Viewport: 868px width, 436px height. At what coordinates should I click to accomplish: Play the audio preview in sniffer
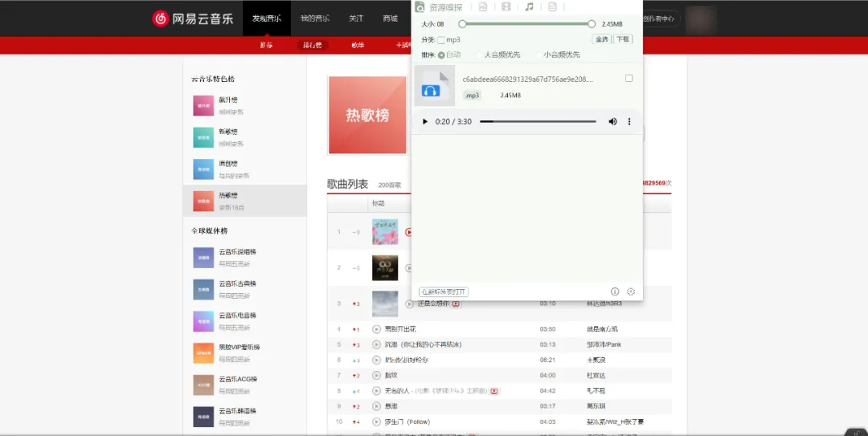(x=425, y=121)
